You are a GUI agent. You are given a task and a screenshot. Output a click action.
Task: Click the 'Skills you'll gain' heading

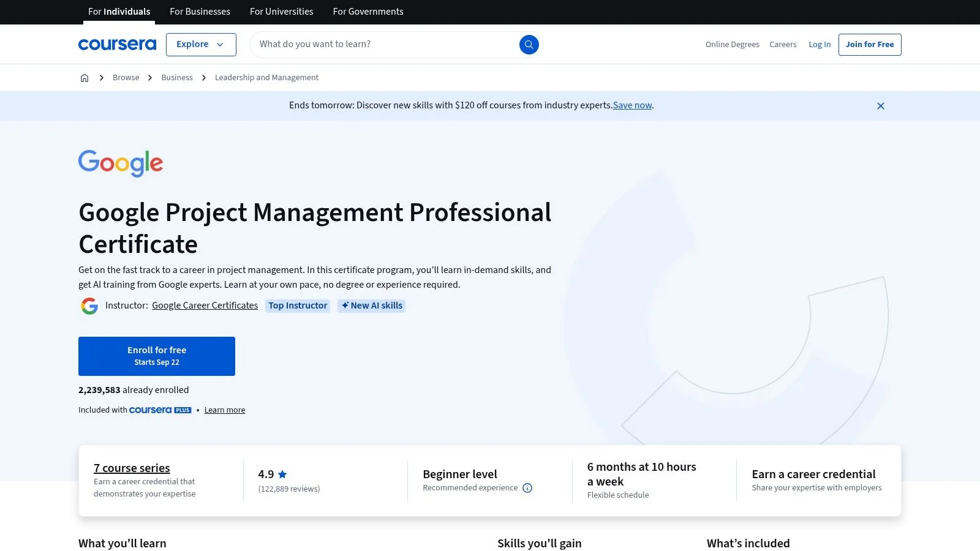(540, 543)
